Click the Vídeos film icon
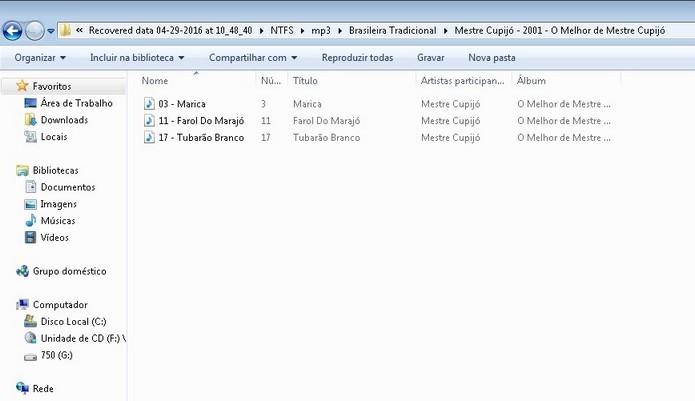 point(31,237)
